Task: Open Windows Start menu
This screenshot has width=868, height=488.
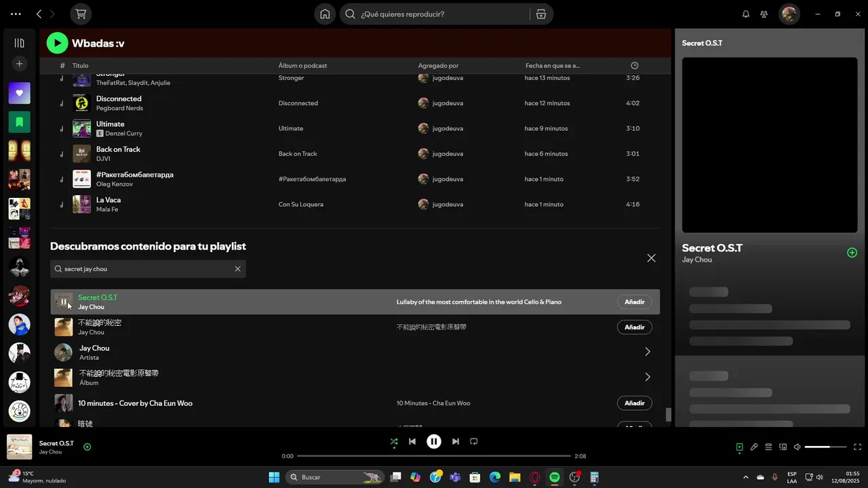Action: click(x=274, y=477)
